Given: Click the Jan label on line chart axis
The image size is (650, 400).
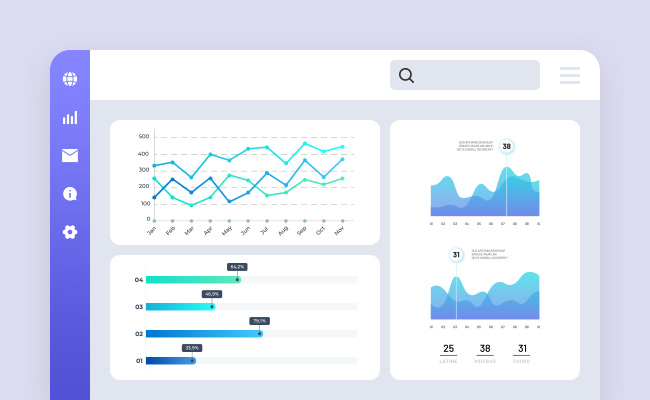Looking at the screenshot, I should pos(152,231).
